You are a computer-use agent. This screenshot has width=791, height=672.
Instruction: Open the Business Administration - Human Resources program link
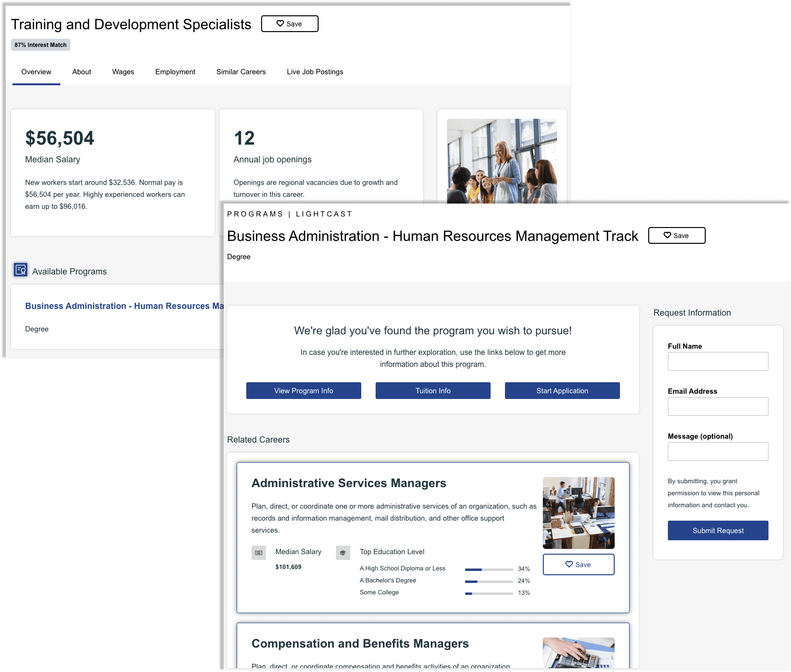pos(124,306)
